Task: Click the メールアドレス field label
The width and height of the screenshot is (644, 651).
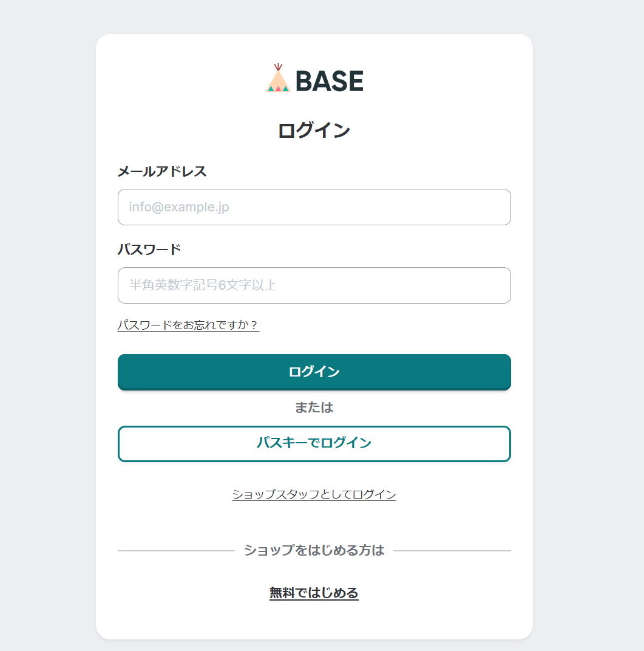Action: pos(162,171)
